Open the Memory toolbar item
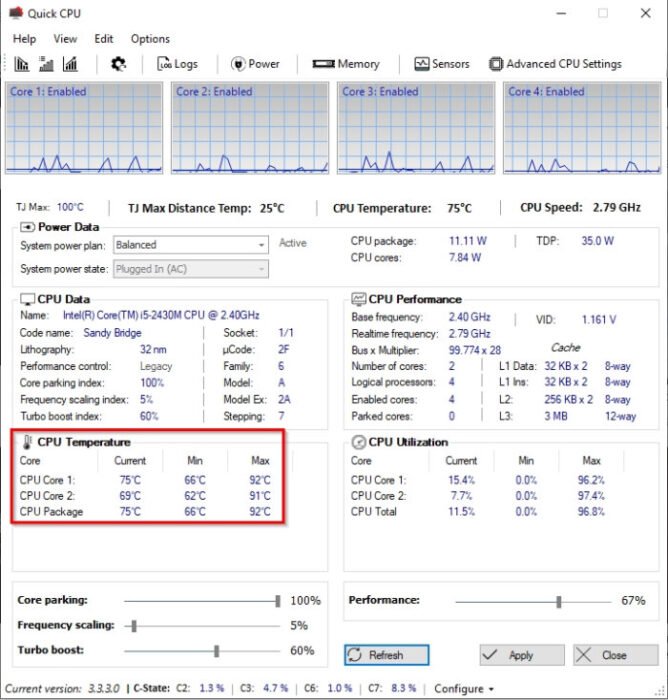This screenshot has width=668, height=700. 346,64
